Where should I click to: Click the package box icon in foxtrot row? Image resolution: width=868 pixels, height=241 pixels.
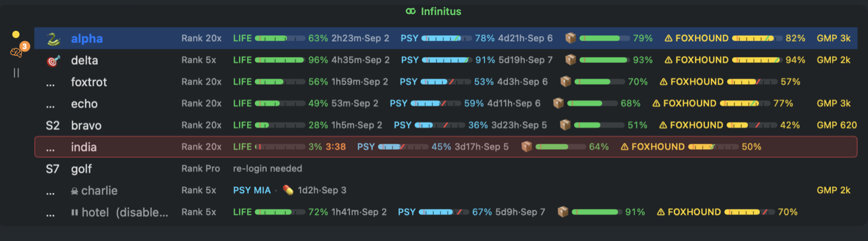tap(565, 81)
